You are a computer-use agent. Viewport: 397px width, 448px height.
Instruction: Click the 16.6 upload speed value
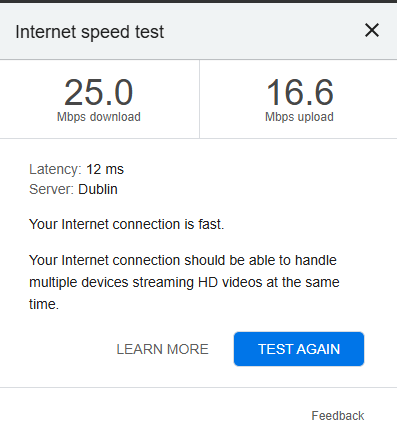point(300,92)
